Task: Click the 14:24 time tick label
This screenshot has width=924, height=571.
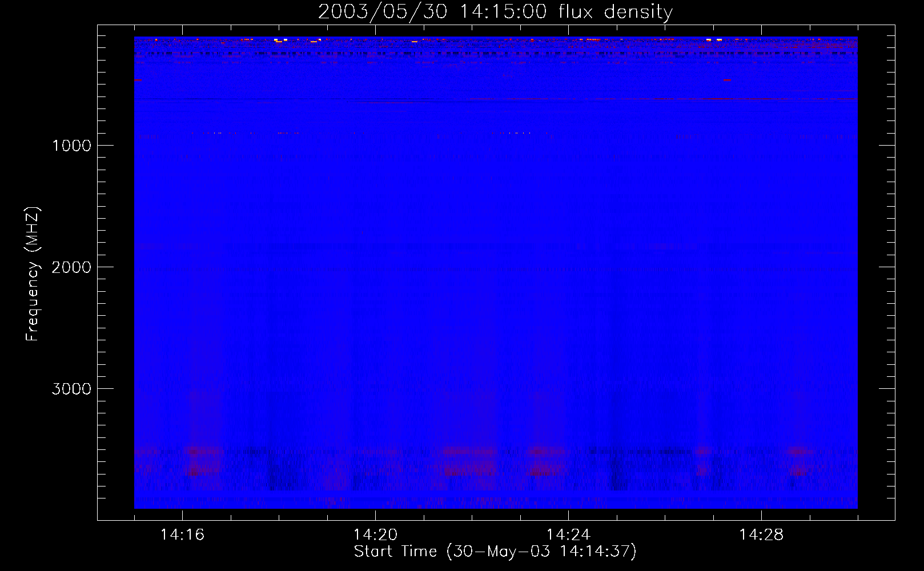Action: tap(568, 535)
